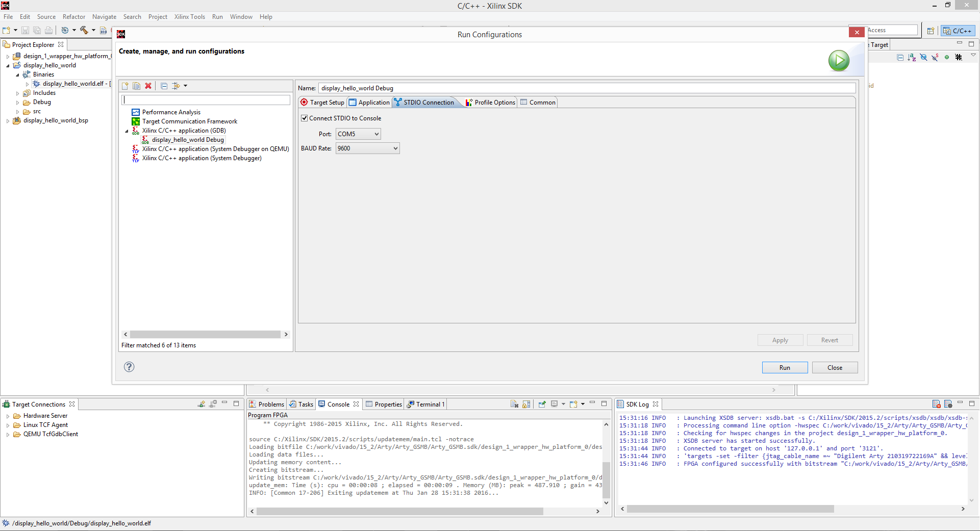This screenshot has height=531, width=980.
Task: Click the New launch configuration icon
Action: coord(125,86)
